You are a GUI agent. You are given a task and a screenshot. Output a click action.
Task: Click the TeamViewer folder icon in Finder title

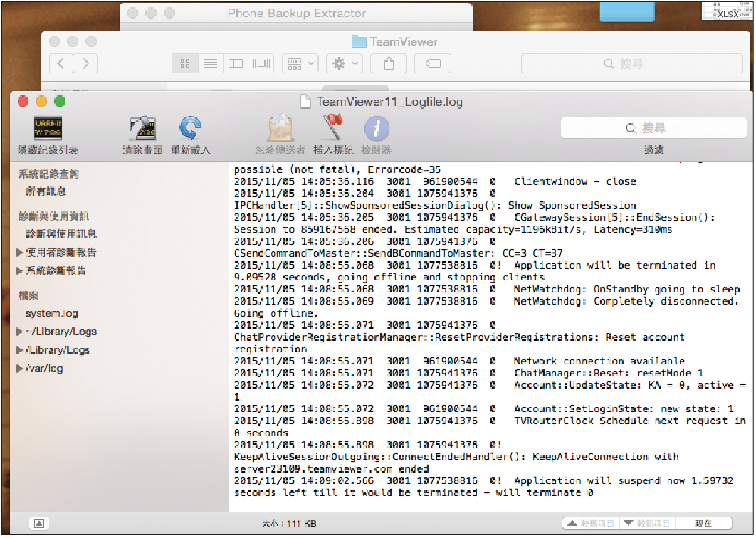pyautogui.click(x=359, y=42)
